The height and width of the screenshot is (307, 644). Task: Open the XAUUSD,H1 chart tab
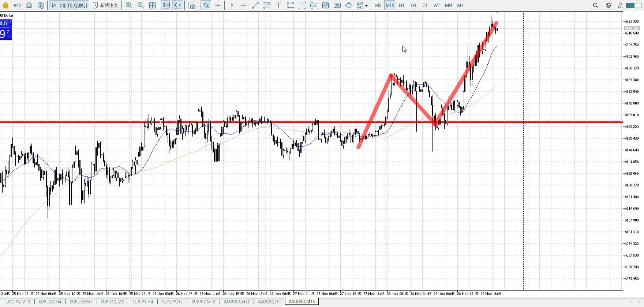pyautogui.click(x=269, y=302)
